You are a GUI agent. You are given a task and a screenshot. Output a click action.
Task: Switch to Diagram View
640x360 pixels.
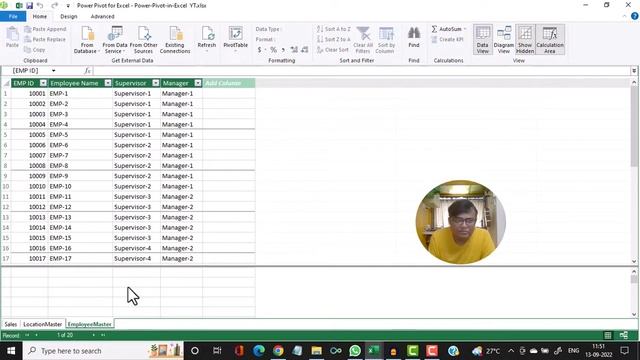coord(504,40)
